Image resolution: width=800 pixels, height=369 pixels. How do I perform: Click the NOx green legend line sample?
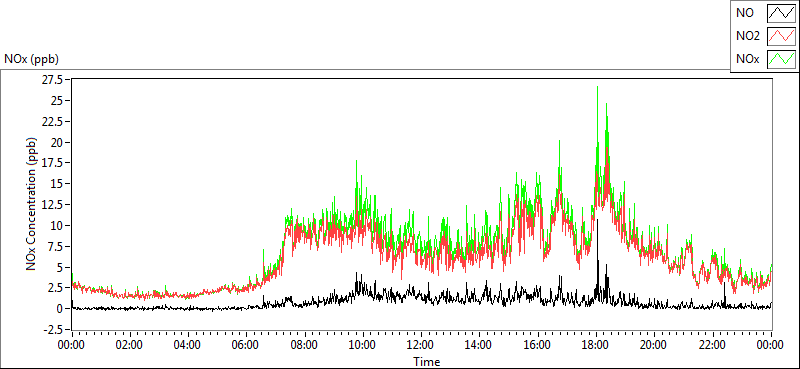tap(782, 59)
